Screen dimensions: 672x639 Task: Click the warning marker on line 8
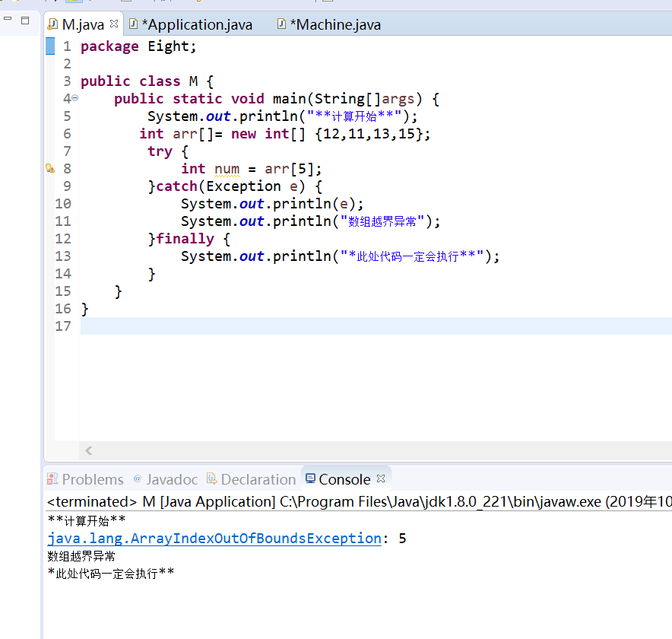(50, 169)
